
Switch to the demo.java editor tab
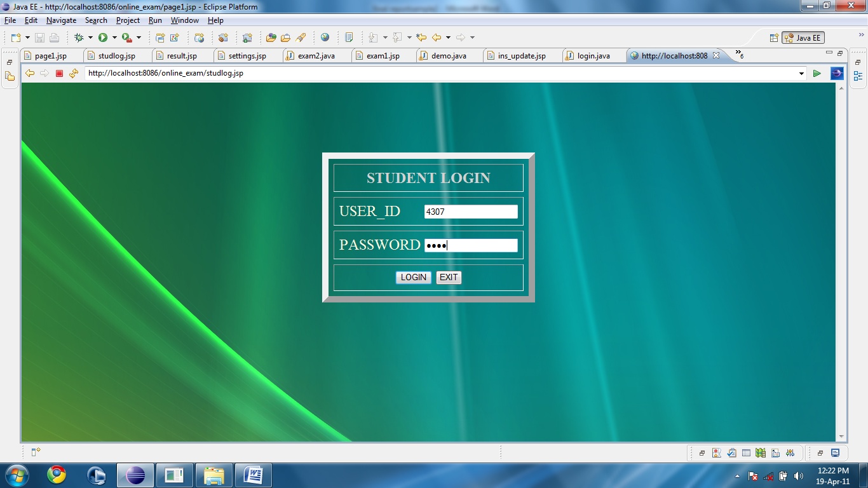point(449,56)
